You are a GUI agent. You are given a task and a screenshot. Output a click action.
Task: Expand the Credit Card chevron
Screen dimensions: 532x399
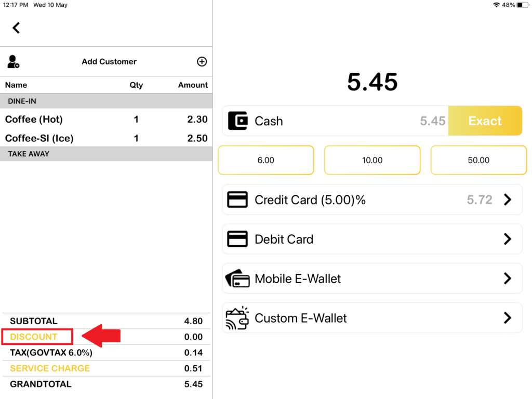click(508, 199)
